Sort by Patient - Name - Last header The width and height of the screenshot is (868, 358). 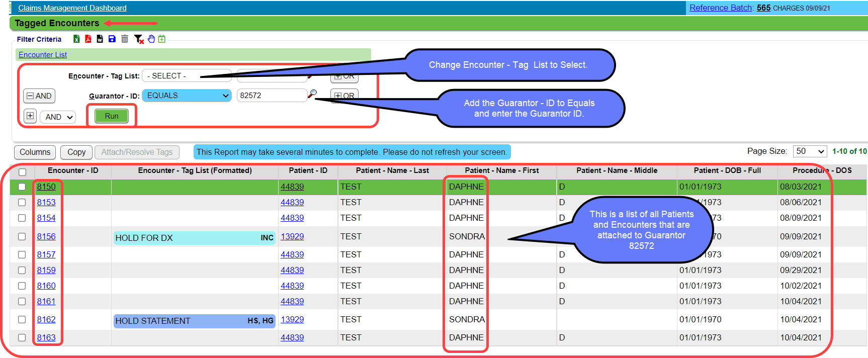pos(392,170)
